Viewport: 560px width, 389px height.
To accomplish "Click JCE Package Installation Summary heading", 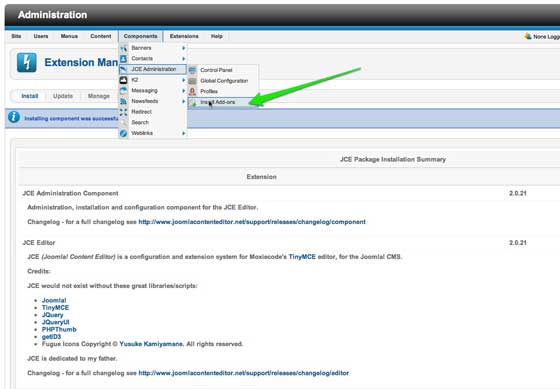I will coord(393,159).
